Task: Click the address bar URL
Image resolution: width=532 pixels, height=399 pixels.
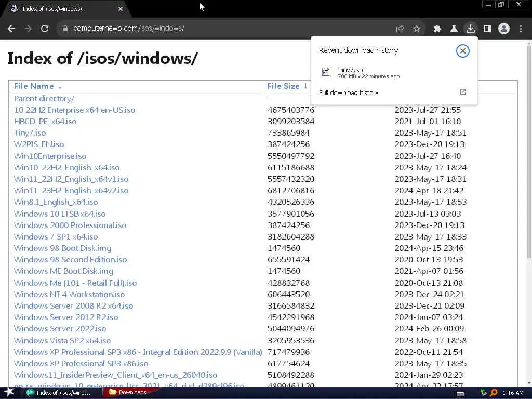Action: coord(129,28)
